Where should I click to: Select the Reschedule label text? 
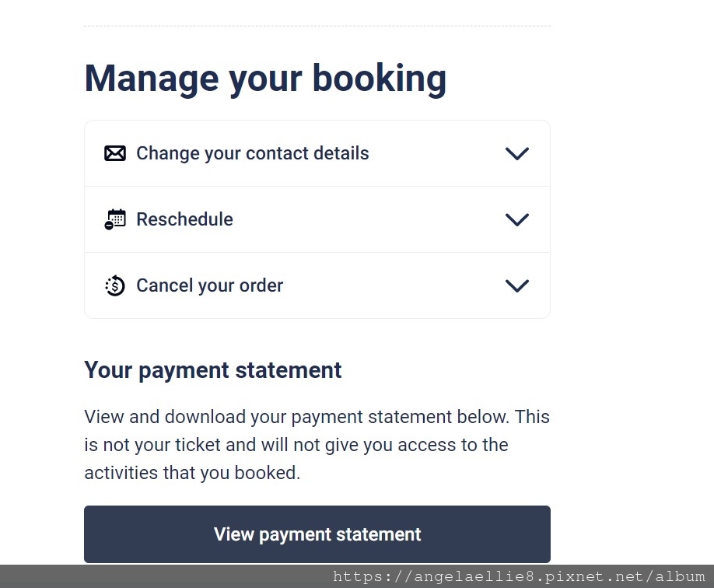(x=184, y=219)
